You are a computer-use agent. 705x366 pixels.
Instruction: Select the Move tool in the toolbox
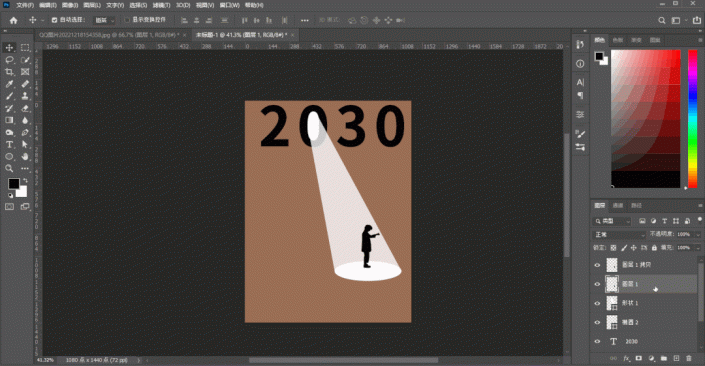coord(9,48)
